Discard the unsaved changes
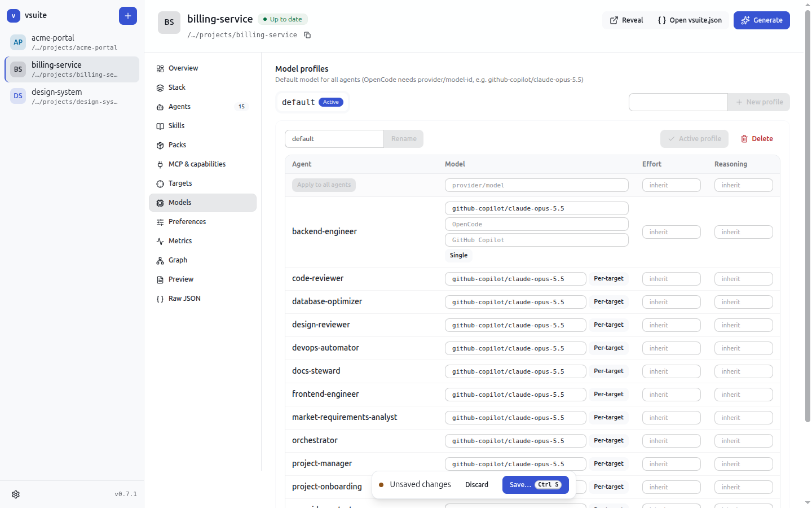 tap(476, 485)
